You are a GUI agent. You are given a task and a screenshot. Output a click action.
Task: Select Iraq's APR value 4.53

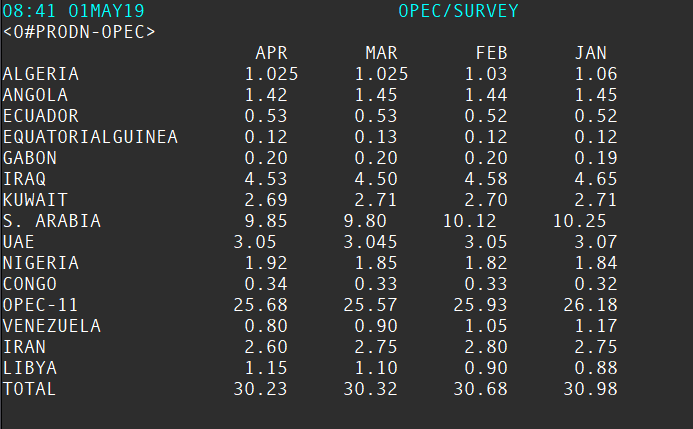[266, 179]
